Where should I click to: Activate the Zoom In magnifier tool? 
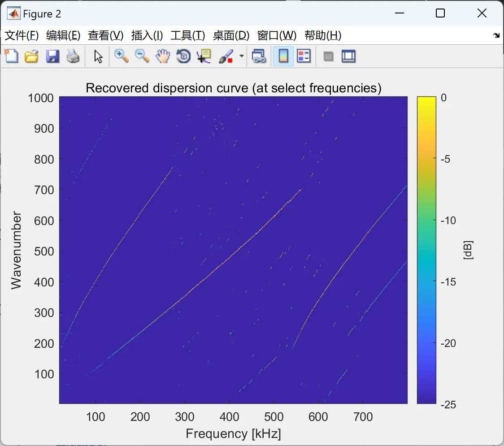(x=122, y=56)
